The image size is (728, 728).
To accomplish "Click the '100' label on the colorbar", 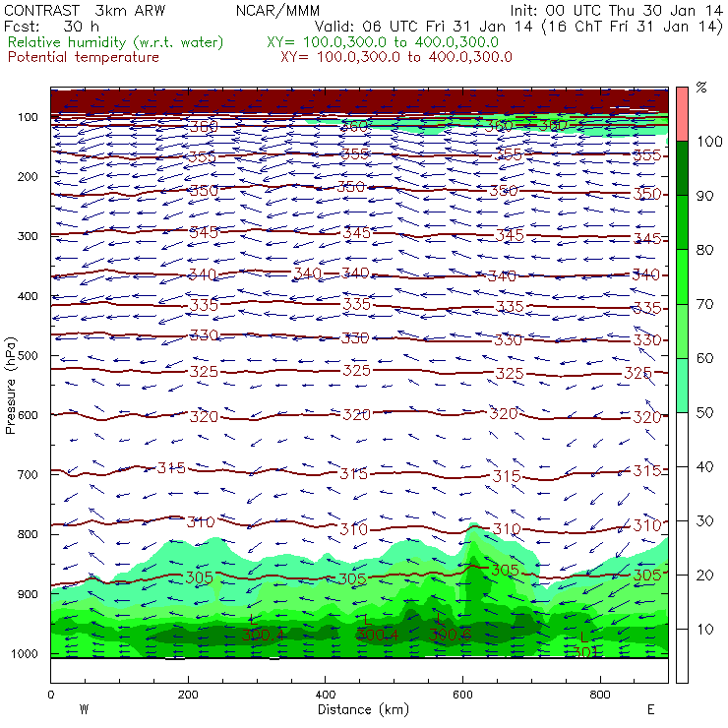I will [x=709, y=142].
